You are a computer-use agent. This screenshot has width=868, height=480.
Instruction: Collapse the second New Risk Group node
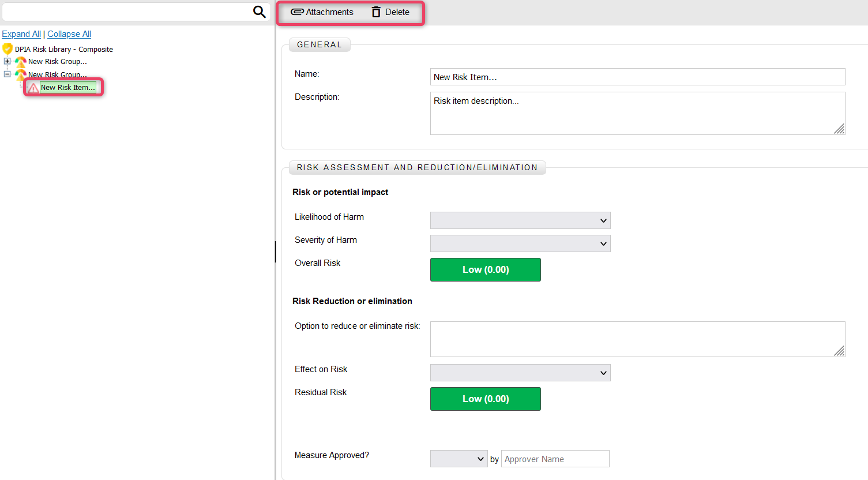(x=7, y=74)
